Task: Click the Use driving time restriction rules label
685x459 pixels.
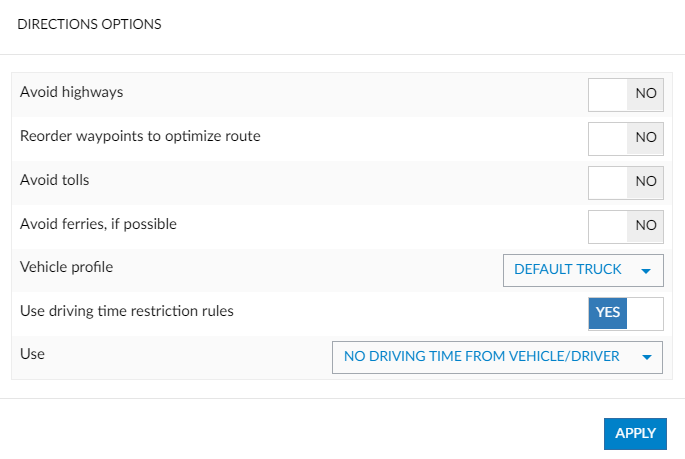Action: (127, 311)
